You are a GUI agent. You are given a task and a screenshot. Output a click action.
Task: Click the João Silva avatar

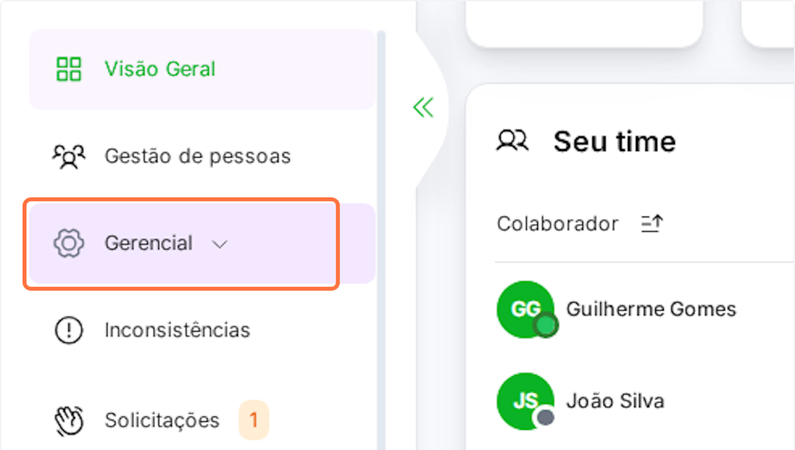point(525,401)
